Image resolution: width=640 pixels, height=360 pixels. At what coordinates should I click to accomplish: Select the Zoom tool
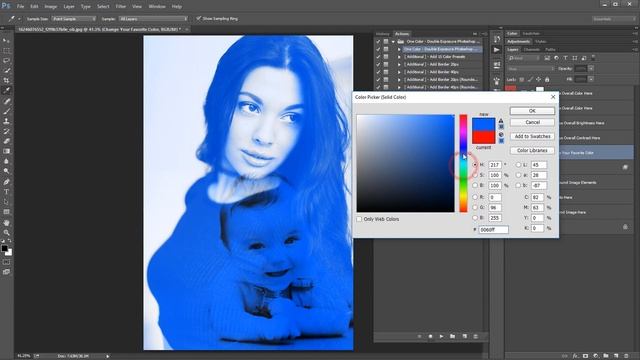(x=7, y=233)
